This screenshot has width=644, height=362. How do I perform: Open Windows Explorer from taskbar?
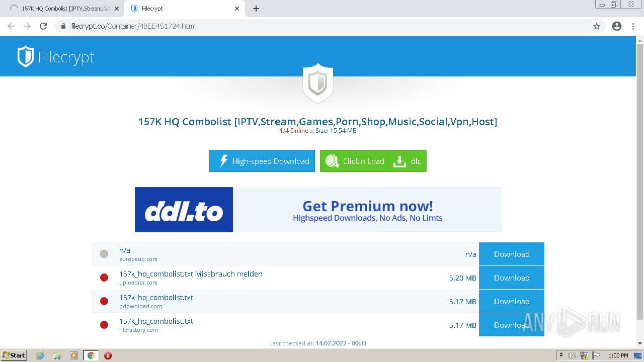pos(57,355)
